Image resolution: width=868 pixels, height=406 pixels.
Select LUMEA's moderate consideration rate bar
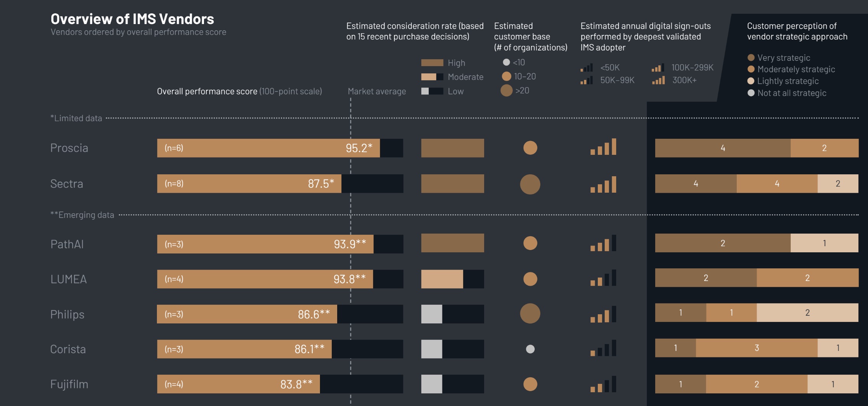click(442, 279)
